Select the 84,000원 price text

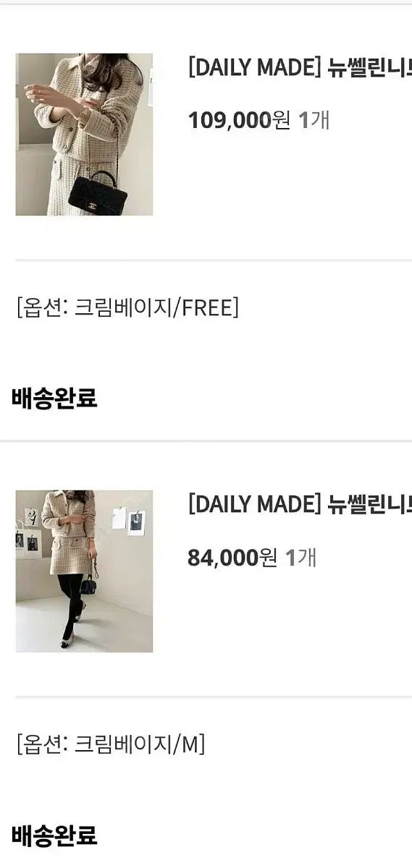pos(232,557)
